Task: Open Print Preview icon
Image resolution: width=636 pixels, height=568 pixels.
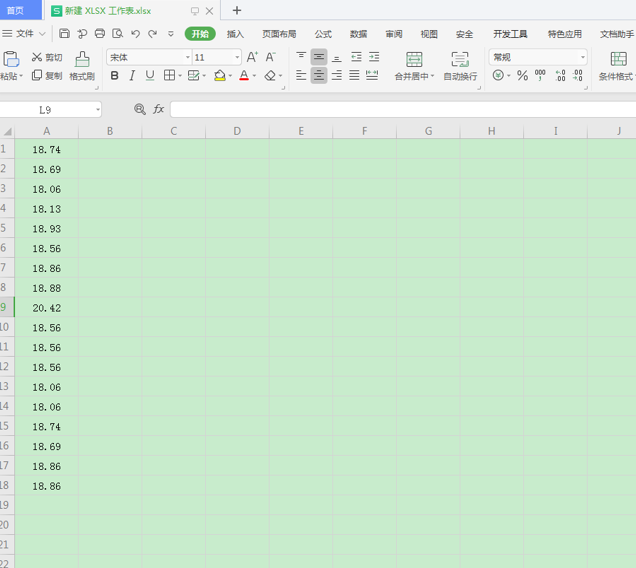Action: (x=118, y=34)
